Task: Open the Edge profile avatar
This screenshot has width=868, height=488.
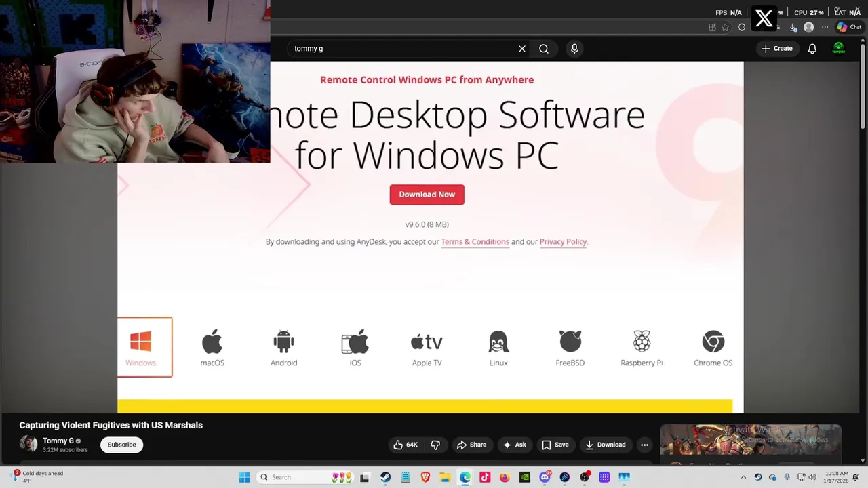Action: click(x=808, y=27)
